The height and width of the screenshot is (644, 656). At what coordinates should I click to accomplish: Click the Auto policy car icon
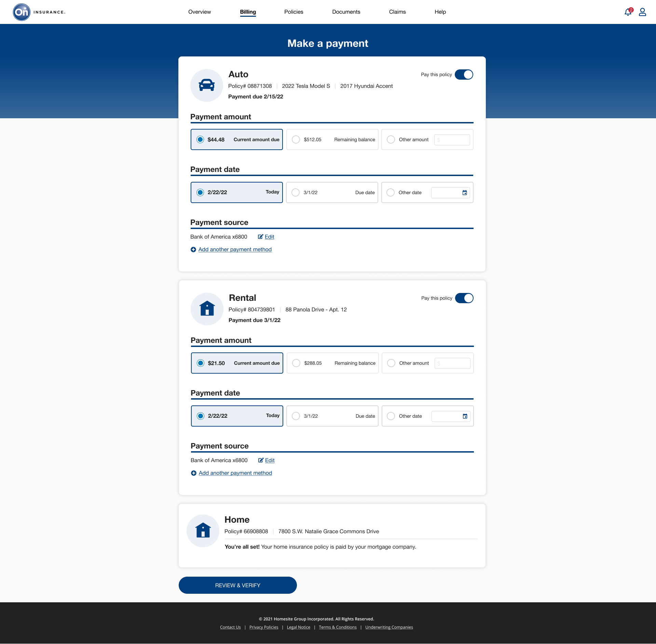(207, 85)
